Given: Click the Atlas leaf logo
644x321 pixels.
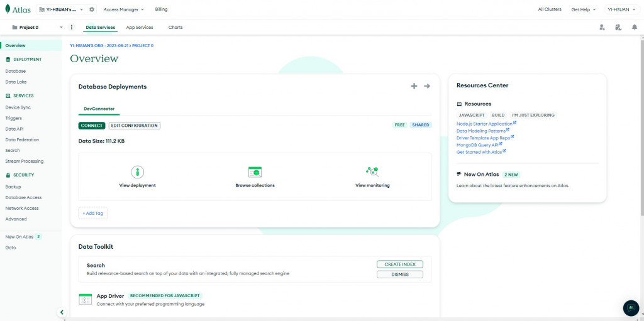Looking at the screenshot, I should [8, 9].
